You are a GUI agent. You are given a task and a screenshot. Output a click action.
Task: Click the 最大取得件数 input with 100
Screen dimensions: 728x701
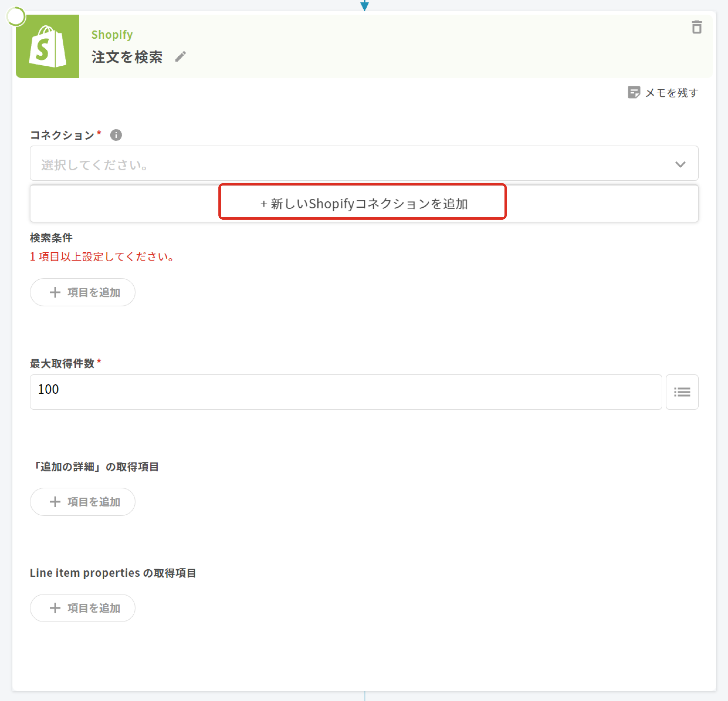click(346, 392)
